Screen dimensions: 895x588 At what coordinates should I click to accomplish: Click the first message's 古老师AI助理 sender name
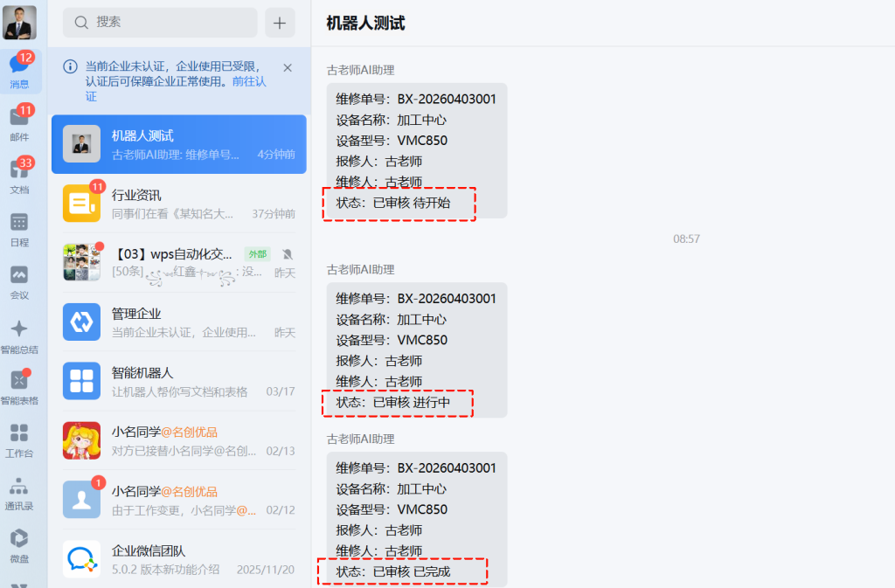[x=360, y=70]
